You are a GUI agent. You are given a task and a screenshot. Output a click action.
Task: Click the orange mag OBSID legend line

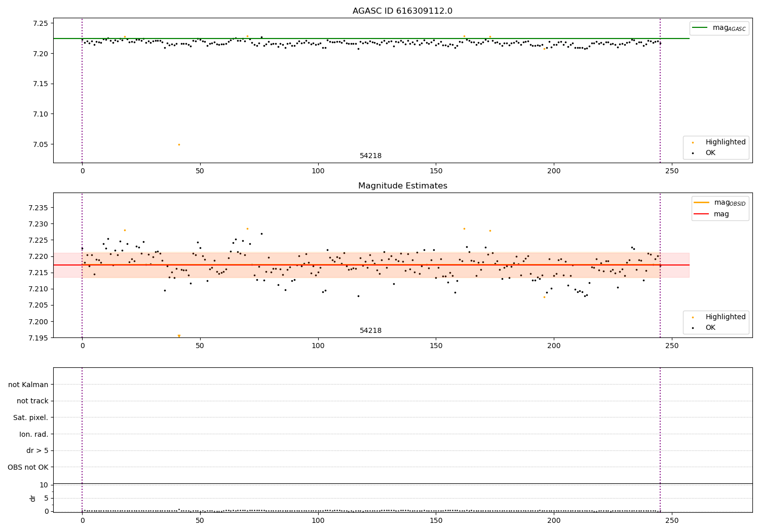click(x=702, y=202)
